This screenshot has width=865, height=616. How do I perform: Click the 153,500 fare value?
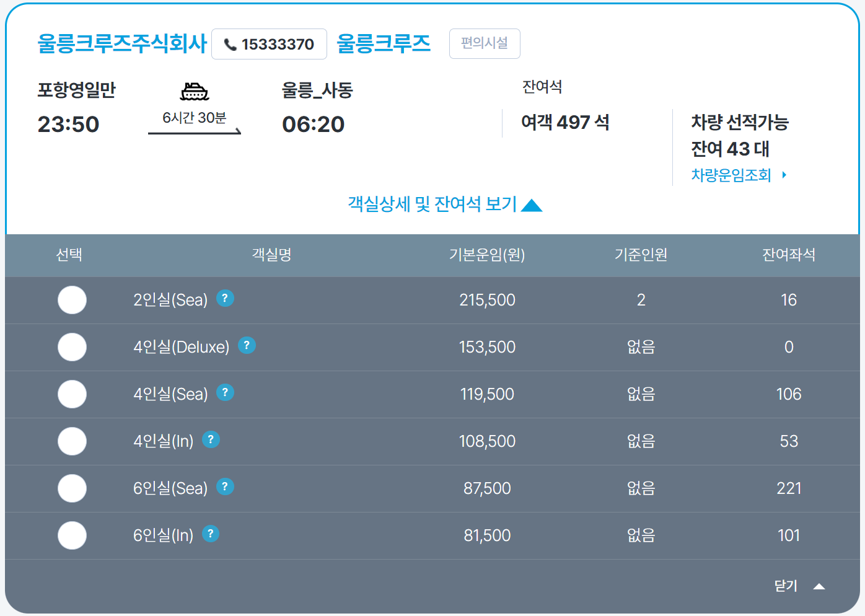(x=487, y=347)
